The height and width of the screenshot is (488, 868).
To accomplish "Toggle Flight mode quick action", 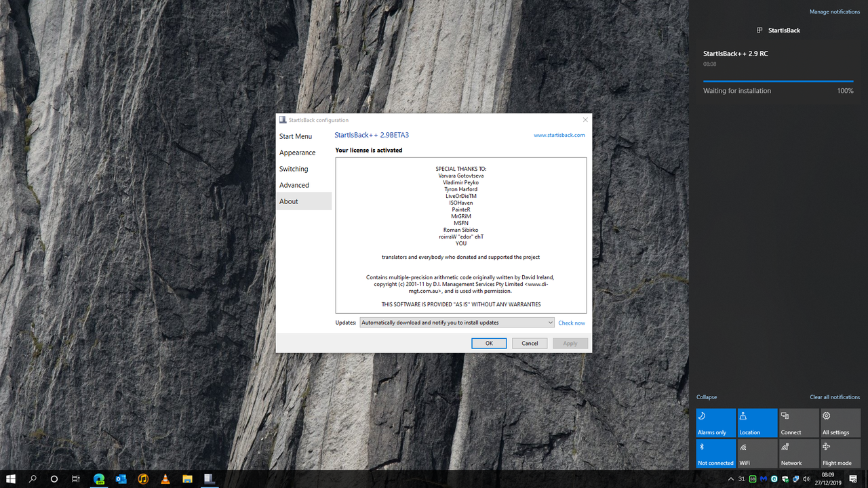I will coord(841,453).
